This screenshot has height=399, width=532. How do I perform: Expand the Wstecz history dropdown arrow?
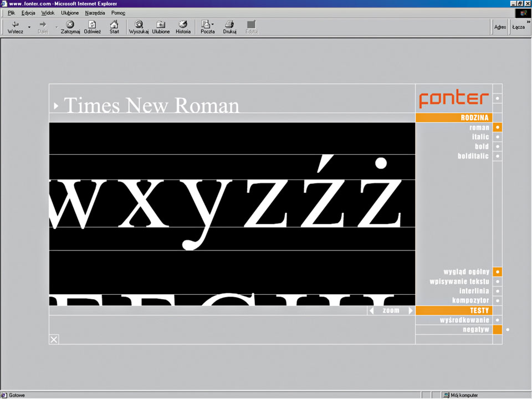[x=29, y=27]
